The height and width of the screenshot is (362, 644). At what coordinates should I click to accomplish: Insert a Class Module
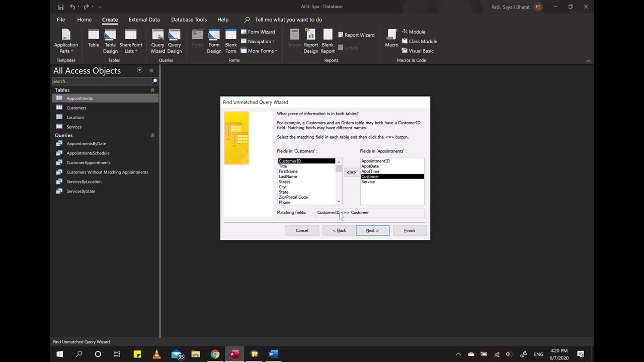pos(419,41)
